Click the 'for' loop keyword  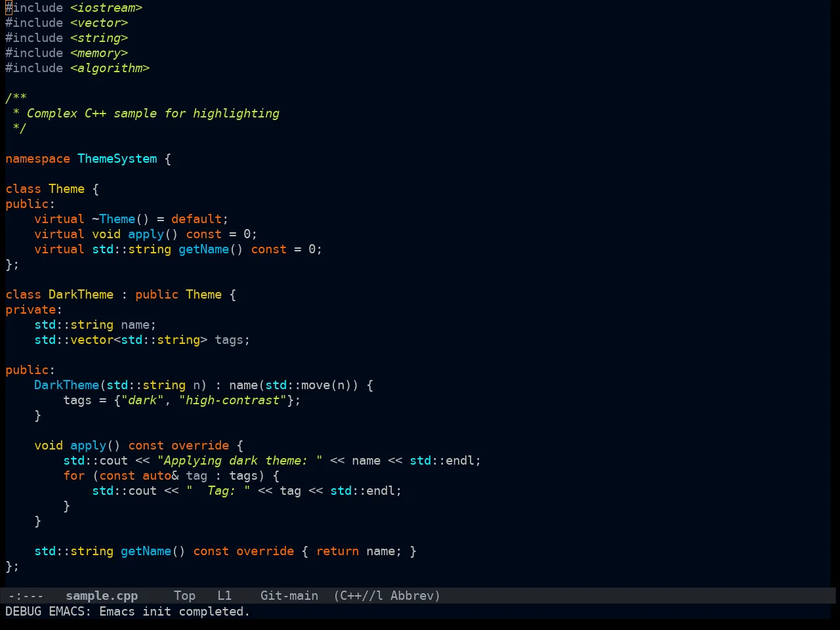pyautogui.click(x=73, y=476)
